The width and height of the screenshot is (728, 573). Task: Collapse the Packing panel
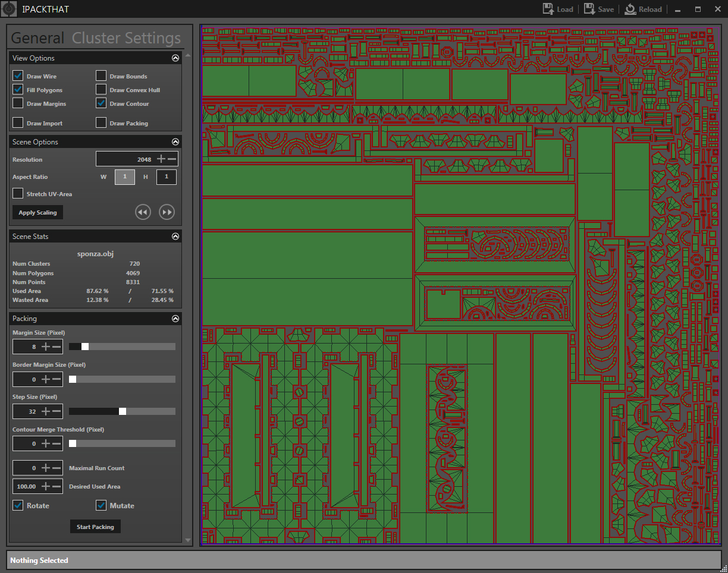click(x=175, y=318)
